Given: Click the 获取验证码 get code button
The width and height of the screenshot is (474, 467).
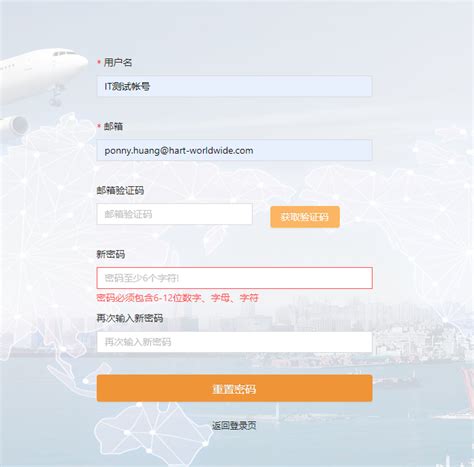Looking at the screenshot, I should (305, 217).
